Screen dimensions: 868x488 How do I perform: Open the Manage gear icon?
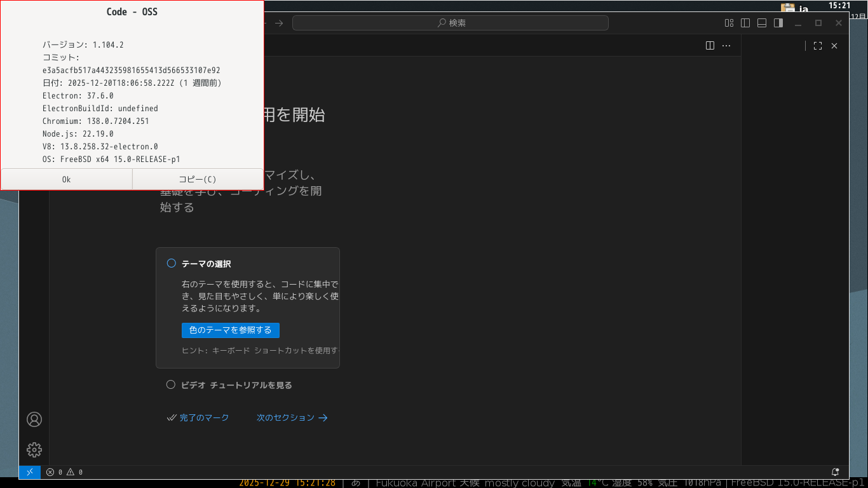click(x=34, y=450)
